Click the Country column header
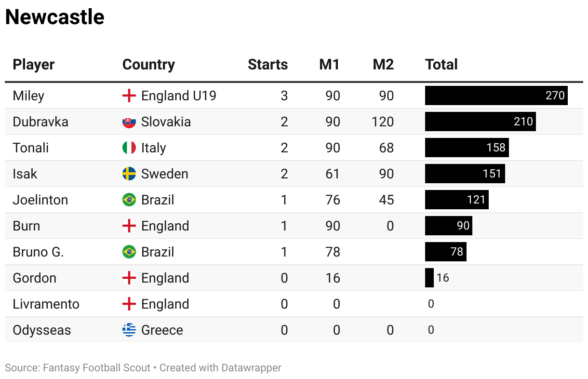The height and width of the screenshot is (379, 588). tap(148, 65)
